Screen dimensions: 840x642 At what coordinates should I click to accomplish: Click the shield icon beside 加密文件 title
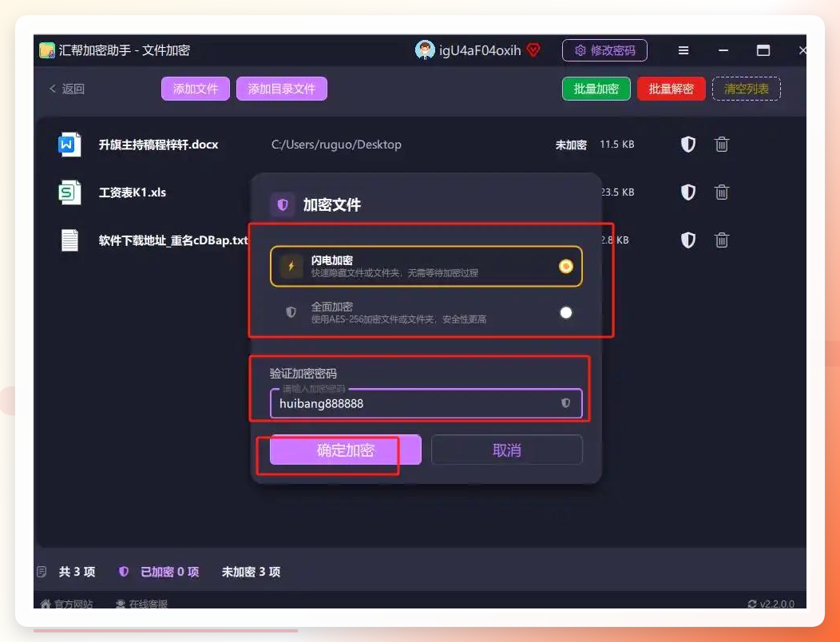283,204
